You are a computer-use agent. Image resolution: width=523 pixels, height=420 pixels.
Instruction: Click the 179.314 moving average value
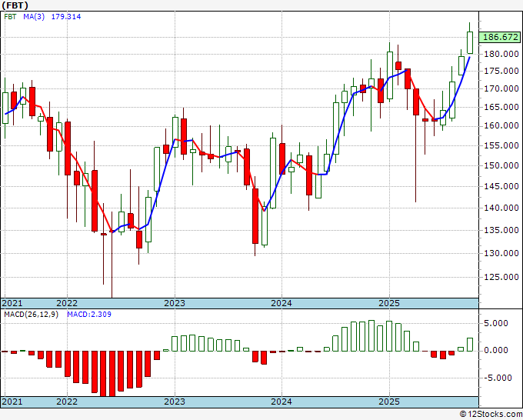66,17
